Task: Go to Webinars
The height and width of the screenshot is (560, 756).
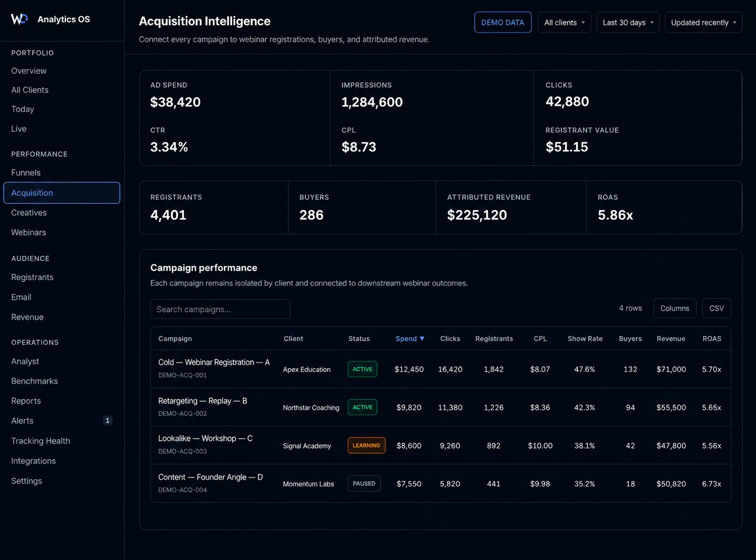Action: pos(29,232)
